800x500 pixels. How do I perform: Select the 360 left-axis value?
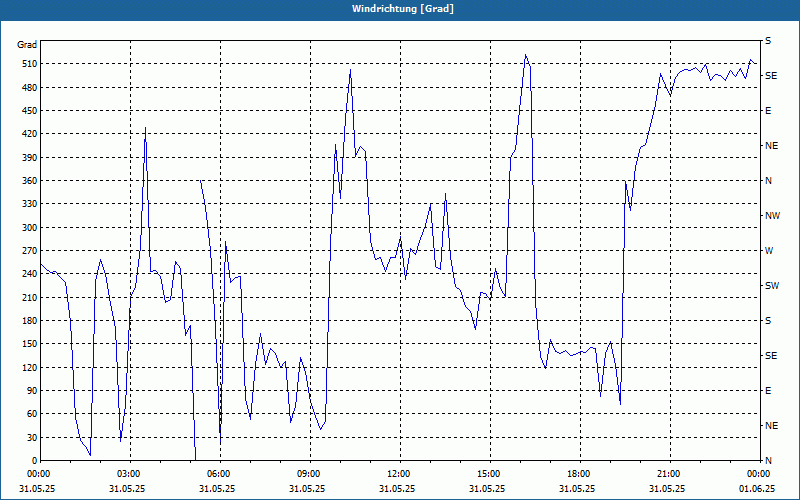[29, 181]
